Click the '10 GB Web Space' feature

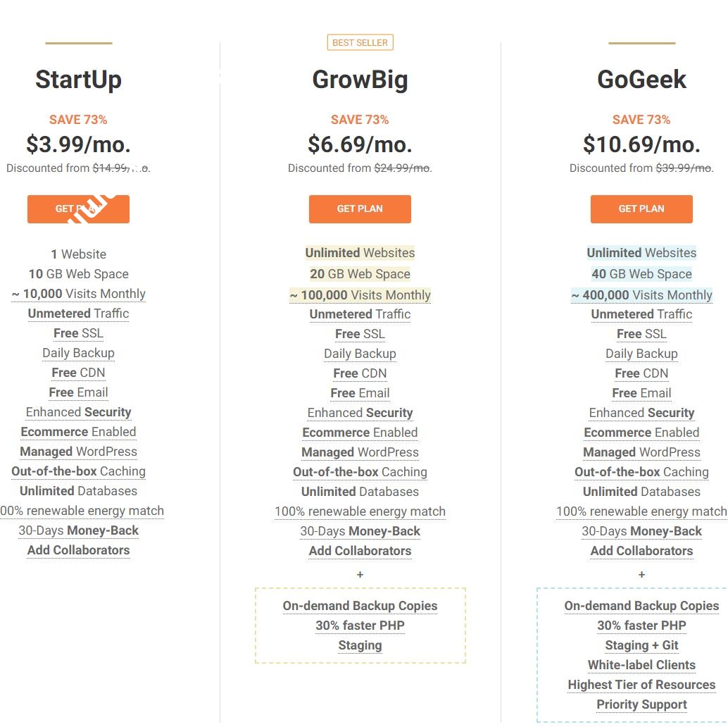click(78, 274)
